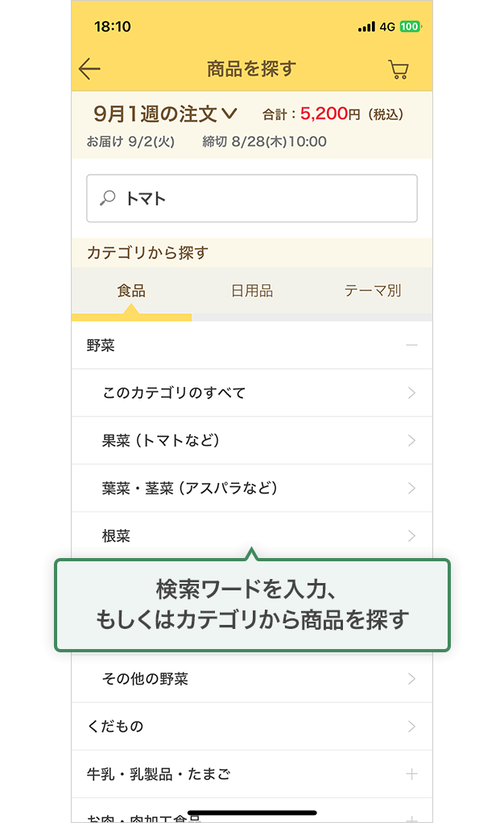Open このカテゴリのすべて list item
This screenshot has height=823, width=504.
click(252, 393)
